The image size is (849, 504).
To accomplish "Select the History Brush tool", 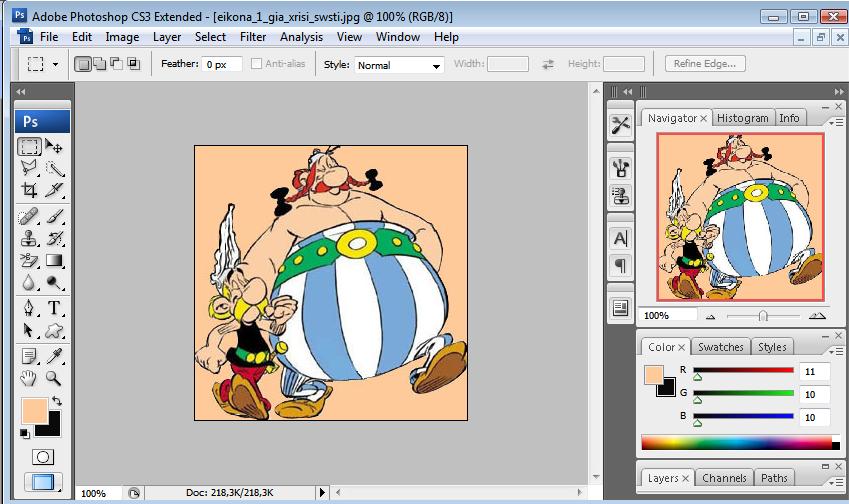I will (54, 238).
